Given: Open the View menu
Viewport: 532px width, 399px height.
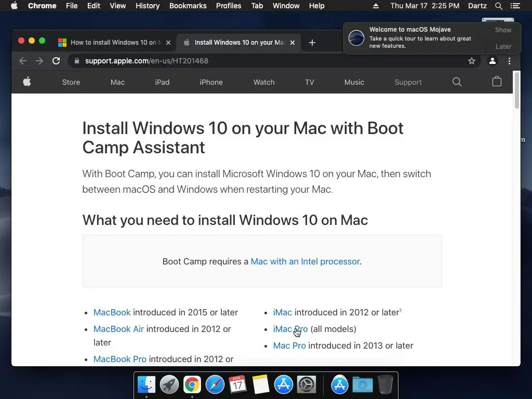Looking at the screenshot, I should [118, 6].
